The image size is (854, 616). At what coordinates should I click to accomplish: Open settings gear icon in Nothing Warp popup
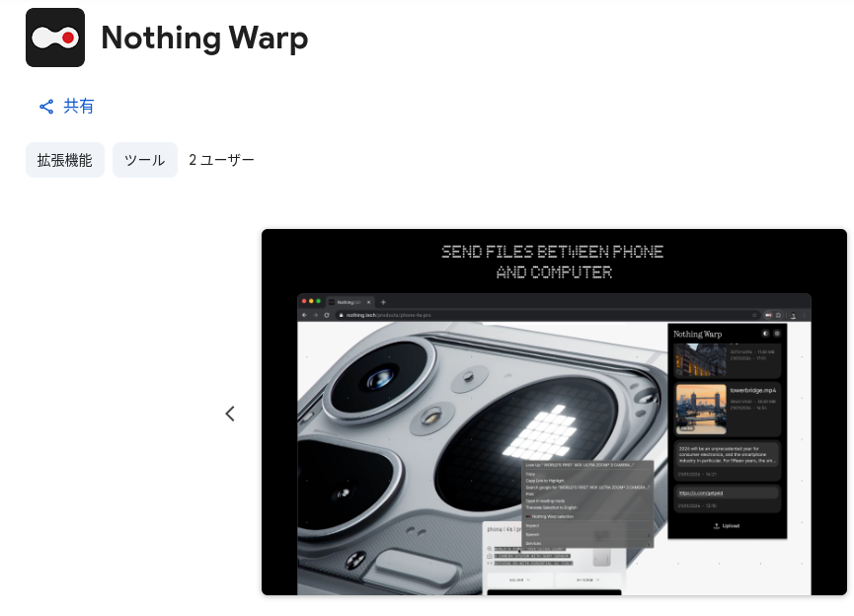coord(776,334)
